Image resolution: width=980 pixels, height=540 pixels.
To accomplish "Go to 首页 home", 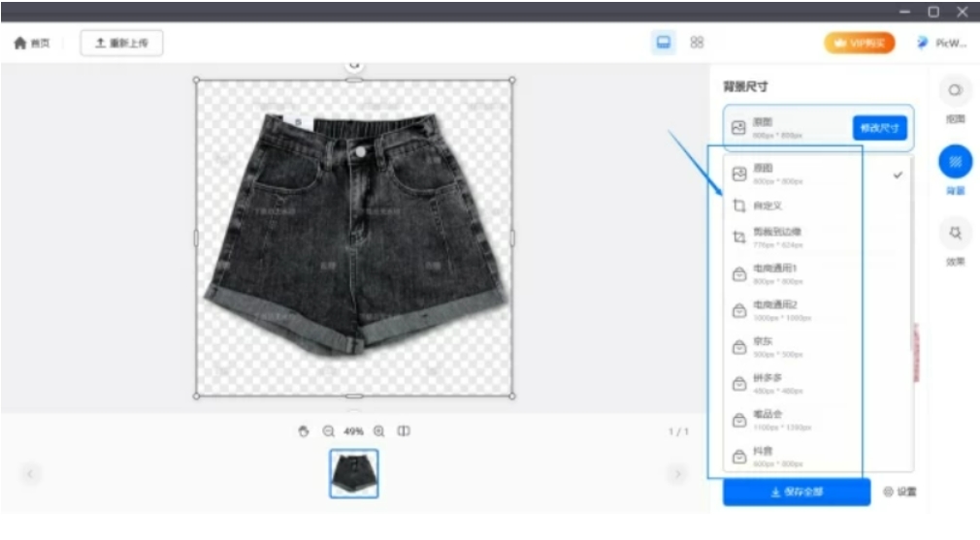I will (x=31, y=43).
